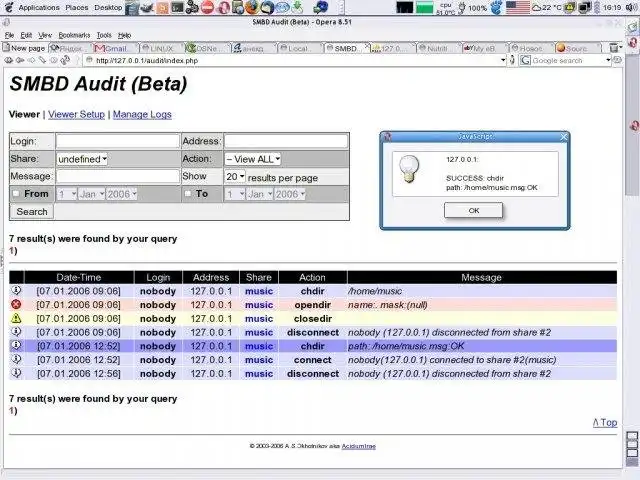Click the music share link on the opendir row
Image resolution: width=640 pixels, height=480 pixels.
(x=259, y=304)
